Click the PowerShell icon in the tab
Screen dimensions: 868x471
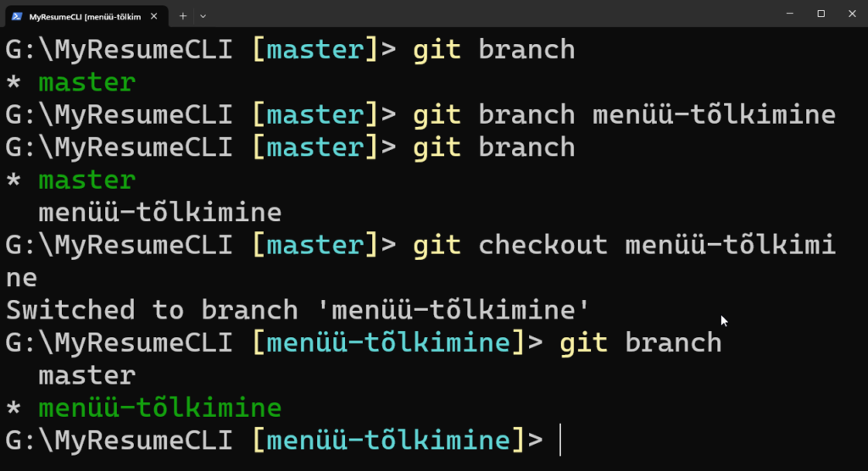coord(16,15)
